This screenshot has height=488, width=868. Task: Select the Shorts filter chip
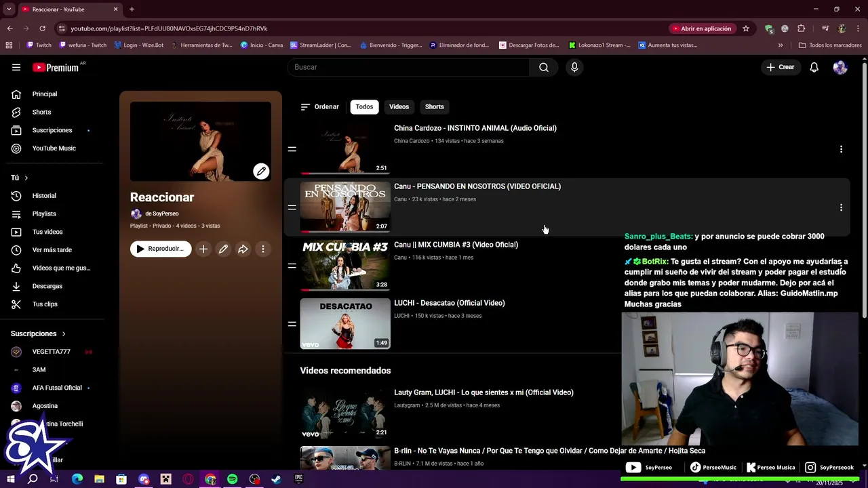(x=435, y=106)
